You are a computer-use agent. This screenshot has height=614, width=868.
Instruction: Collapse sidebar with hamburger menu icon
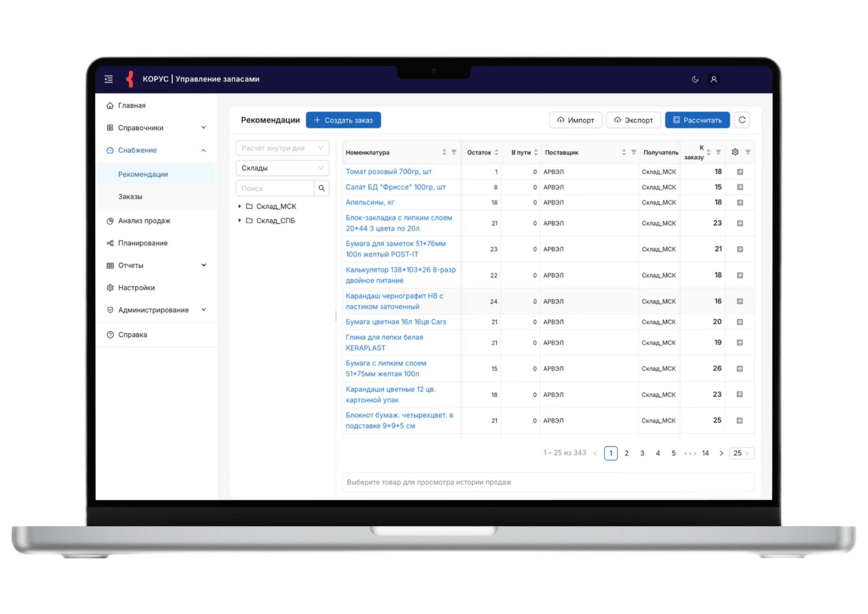point(108,79)
